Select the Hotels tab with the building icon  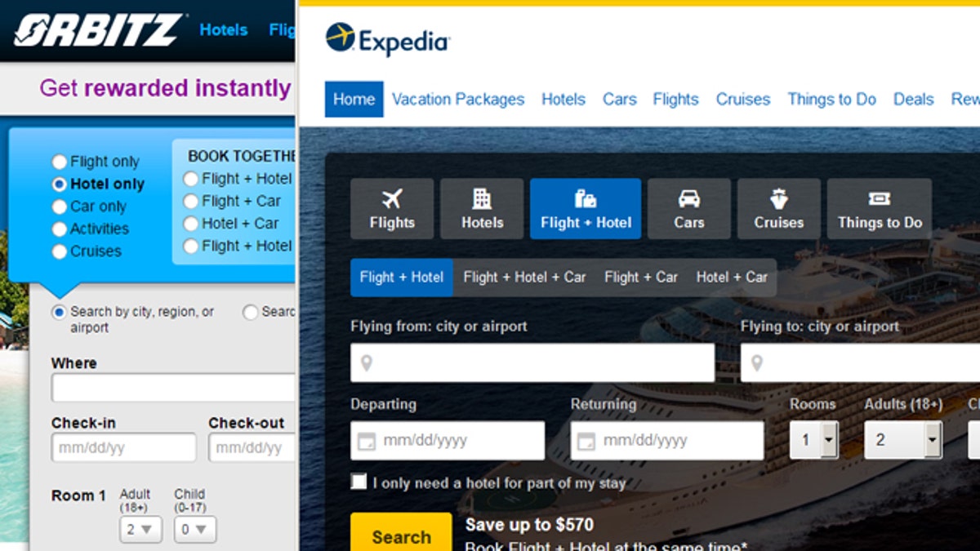pos(482,209)
